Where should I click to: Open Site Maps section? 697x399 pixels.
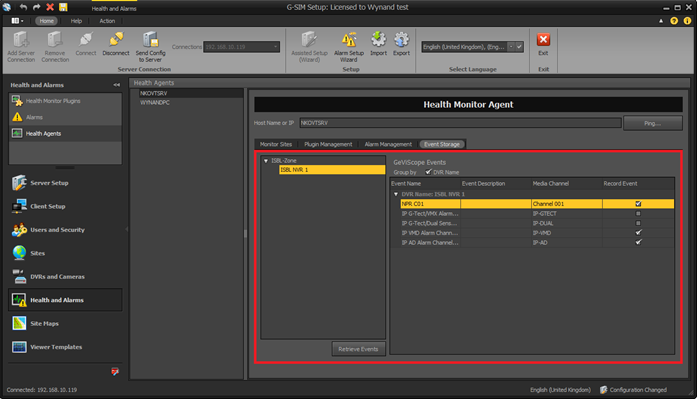[x=65, y=323]
